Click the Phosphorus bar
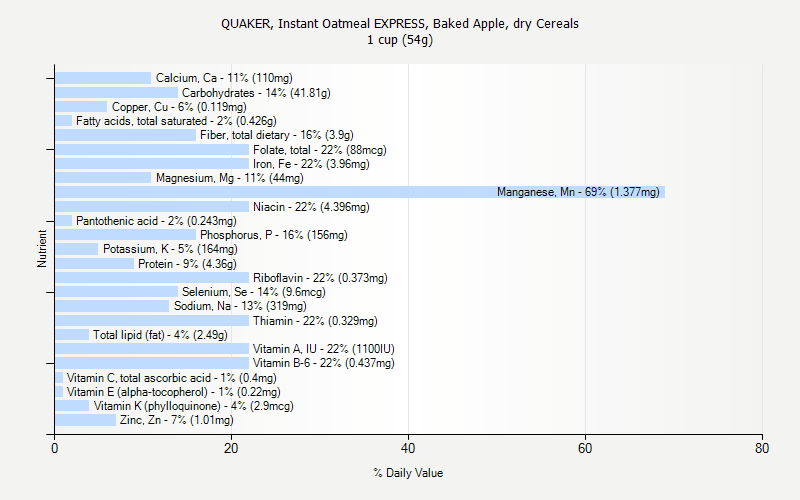The width and height of the screenshot is (800, 500). [126, 235]
